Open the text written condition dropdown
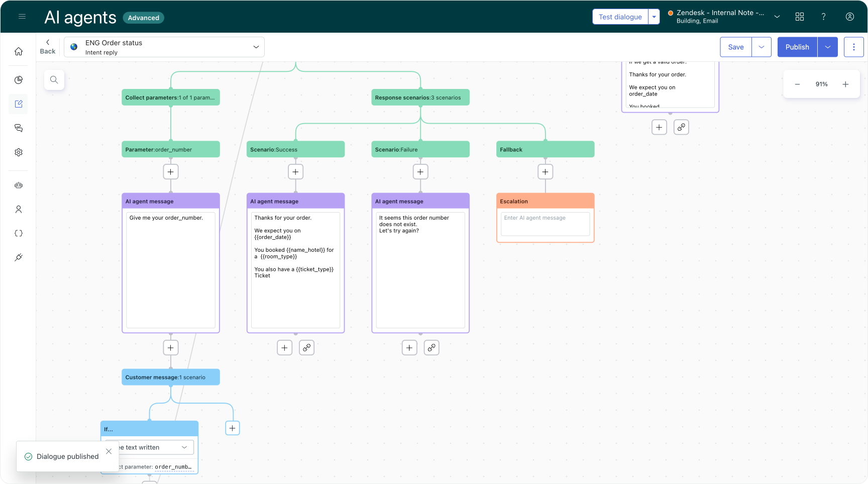 (150, 447)
